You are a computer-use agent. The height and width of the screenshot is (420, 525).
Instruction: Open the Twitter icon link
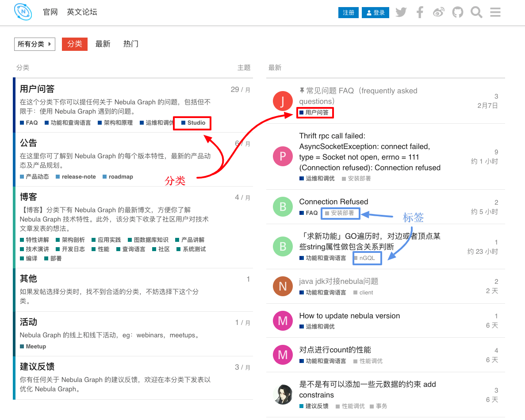(x=401, y=12)
